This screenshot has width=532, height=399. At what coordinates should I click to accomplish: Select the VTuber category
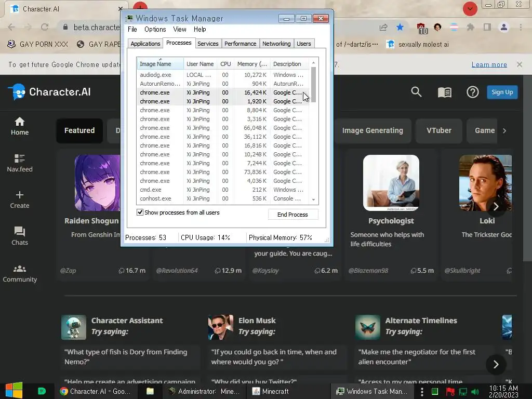438,130
